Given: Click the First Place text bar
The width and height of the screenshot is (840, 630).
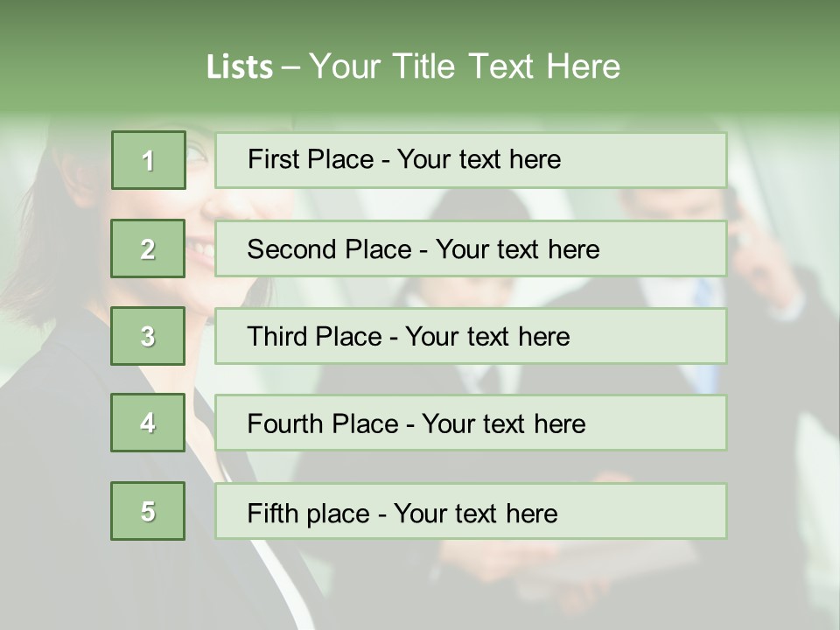Looking at the screenshot, I should [471, 160].
